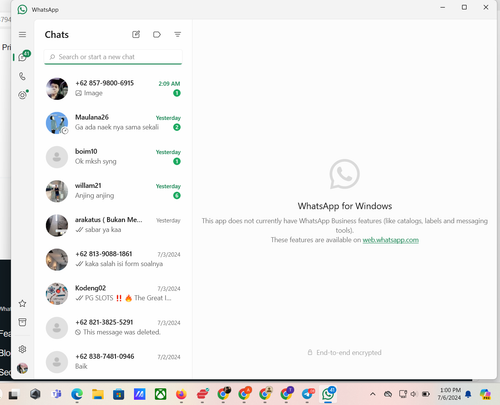Viewport: 500px width, 405px height.
Task: Click unread badge on Maulana26 chat
Action: [x=177, y=127]
